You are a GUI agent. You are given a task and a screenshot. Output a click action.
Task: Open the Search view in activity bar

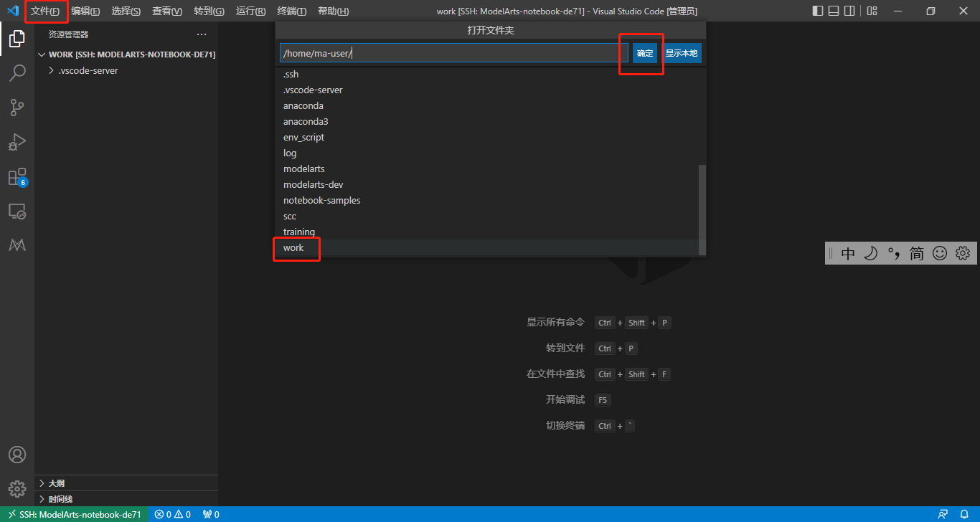[17, 73]
